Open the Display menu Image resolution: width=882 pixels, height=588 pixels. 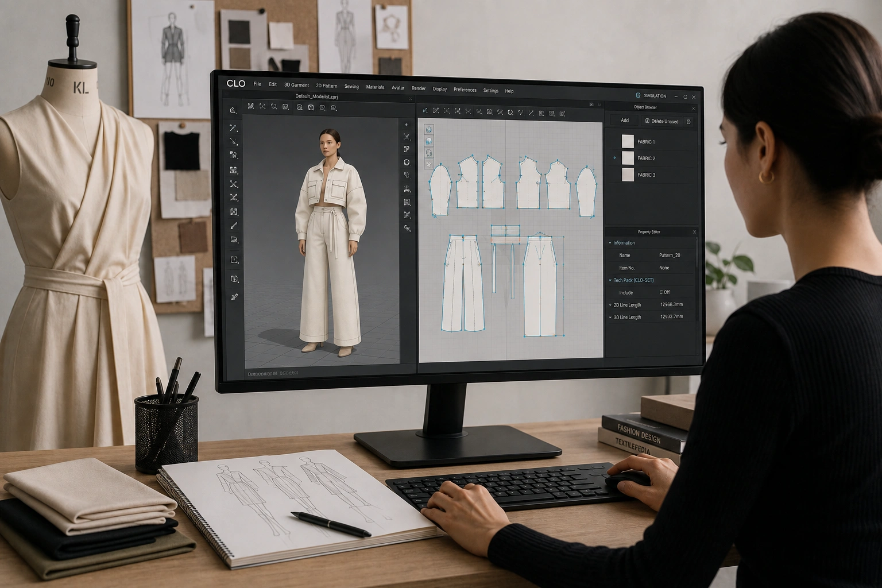440,89
